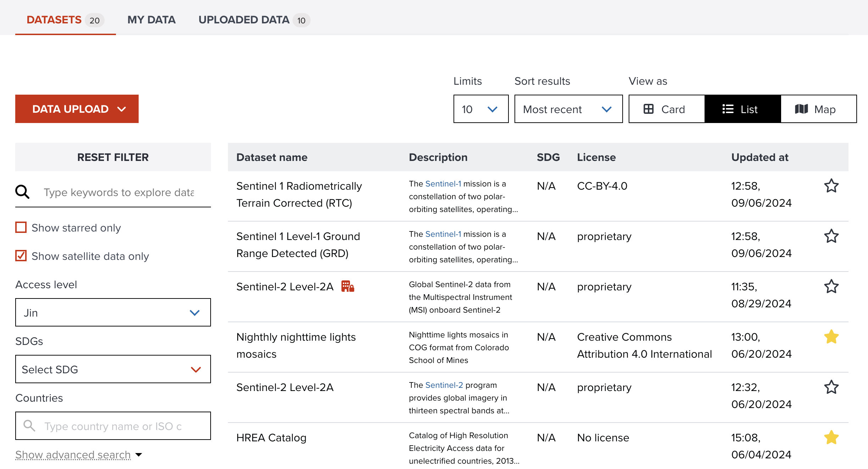The image size is (868, 469).
Task: Click the DATA UPLOAD button
Action: coord(77,108)
